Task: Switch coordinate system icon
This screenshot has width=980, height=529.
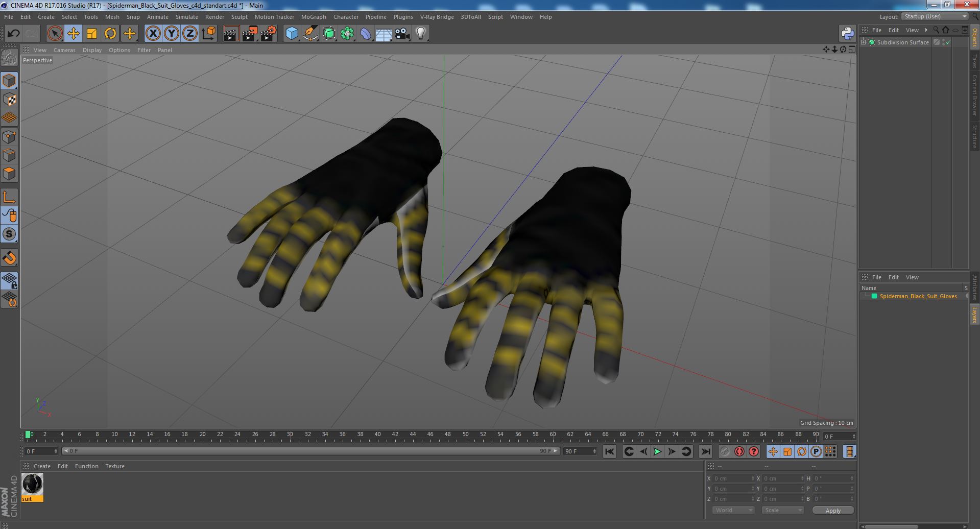Action: tap(209, 34)
